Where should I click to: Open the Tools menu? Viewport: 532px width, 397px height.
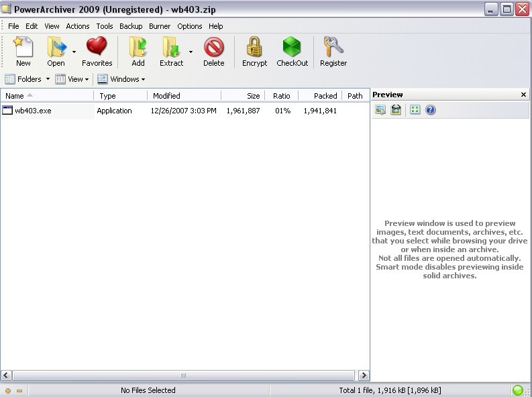click(105, 26)
